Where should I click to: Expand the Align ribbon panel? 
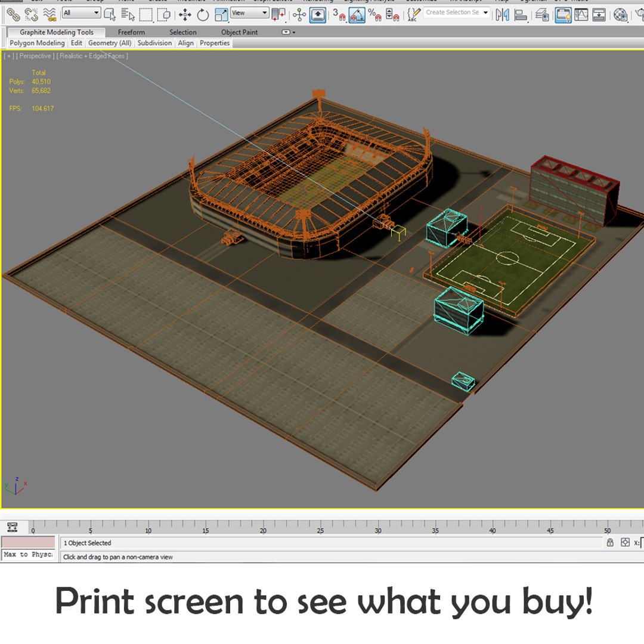pyautogui.click(x=185, y=43)
